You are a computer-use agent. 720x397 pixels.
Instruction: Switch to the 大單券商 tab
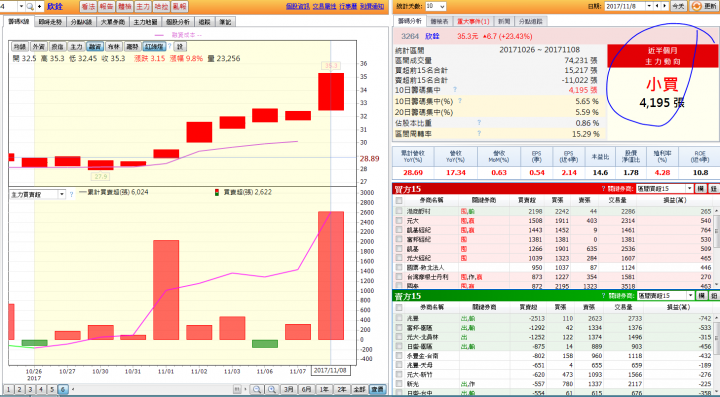[x=113, y=22]
